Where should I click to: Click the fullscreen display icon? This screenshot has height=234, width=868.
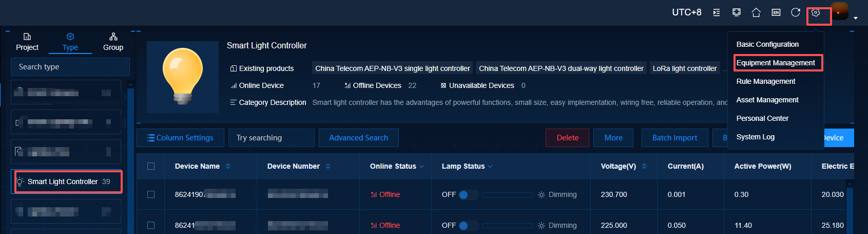pyautogui.click(x=737, y=12)
